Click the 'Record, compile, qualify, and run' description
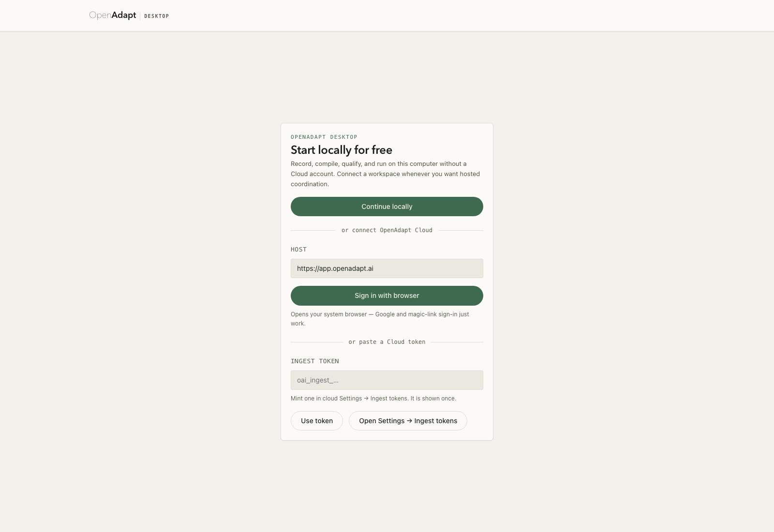774x532 pixels. (x=386, y=174)
